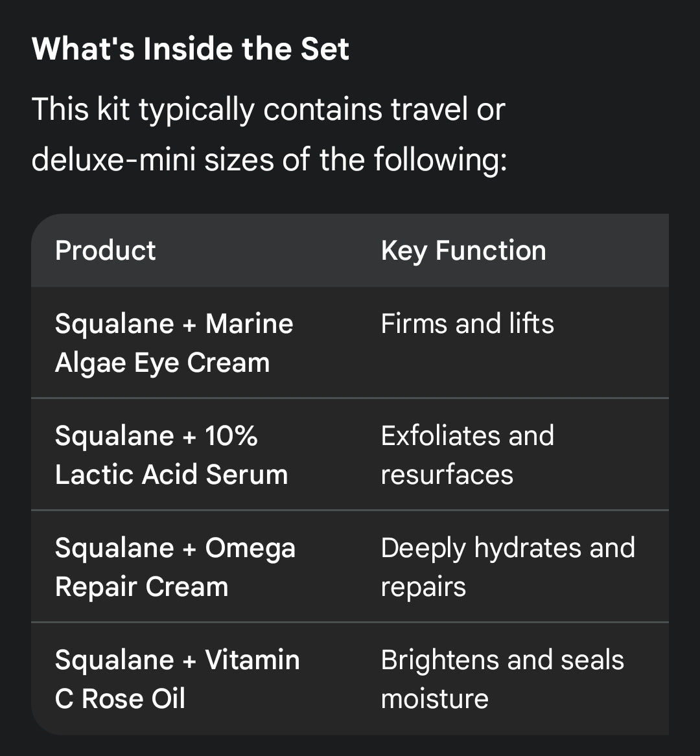Screen dimensions: 700x756
Task: Click the "Brightens and seals moisture" cell
Action: [x=502, y=679]
